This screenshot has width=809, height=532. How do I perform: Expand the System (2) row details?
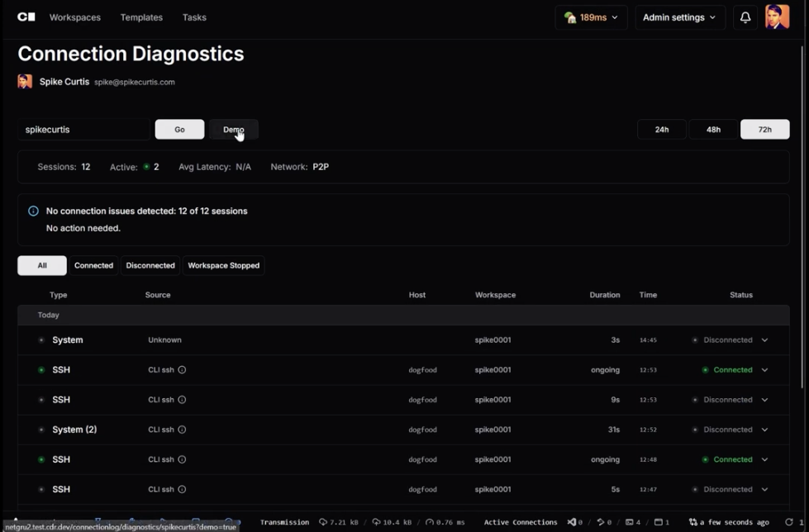click(x=764, y=430)
